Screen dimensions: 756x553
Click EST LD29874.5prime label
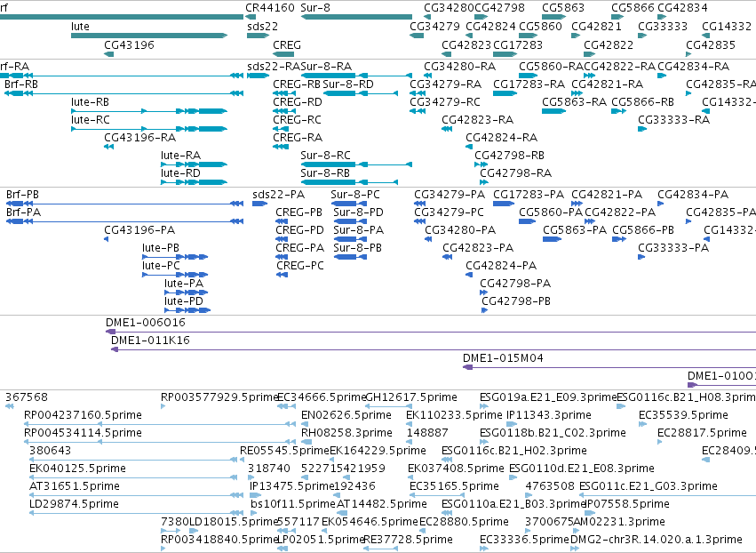(75, 504)
